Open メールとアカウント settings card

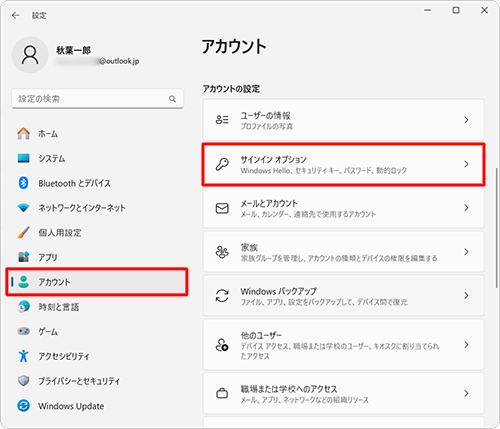(344, 208)
